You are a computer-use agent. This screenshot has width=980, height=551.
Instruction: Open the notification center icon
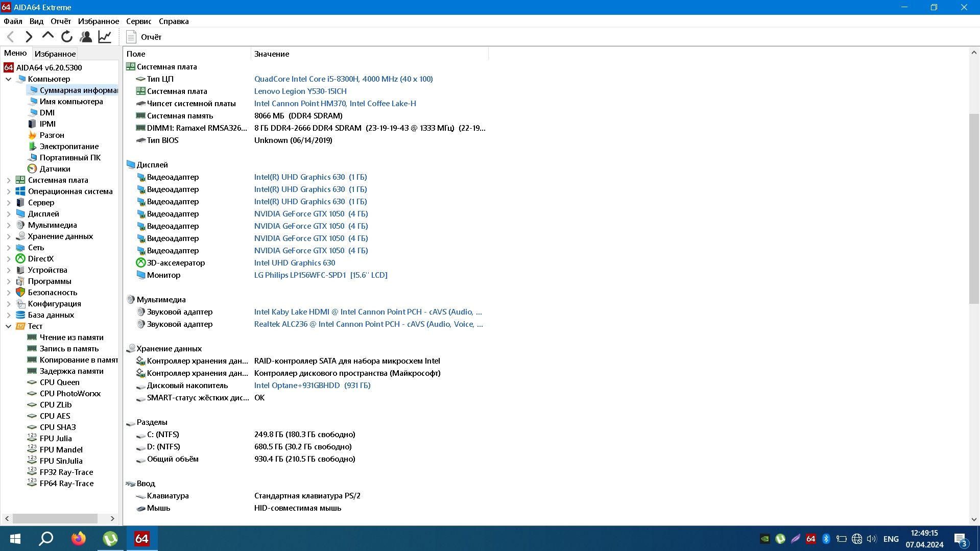pos(961,539)
